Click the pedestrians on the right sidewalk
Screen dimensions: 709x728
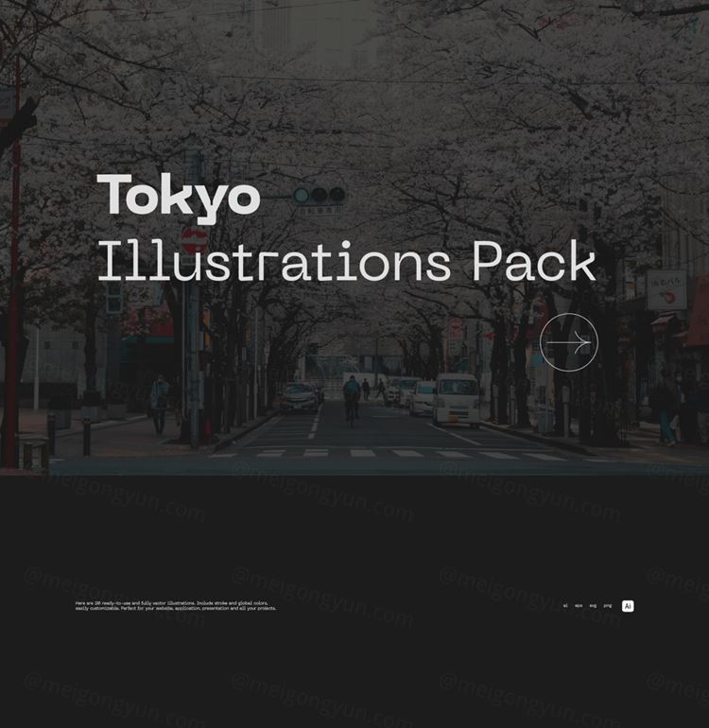(669, 408)
